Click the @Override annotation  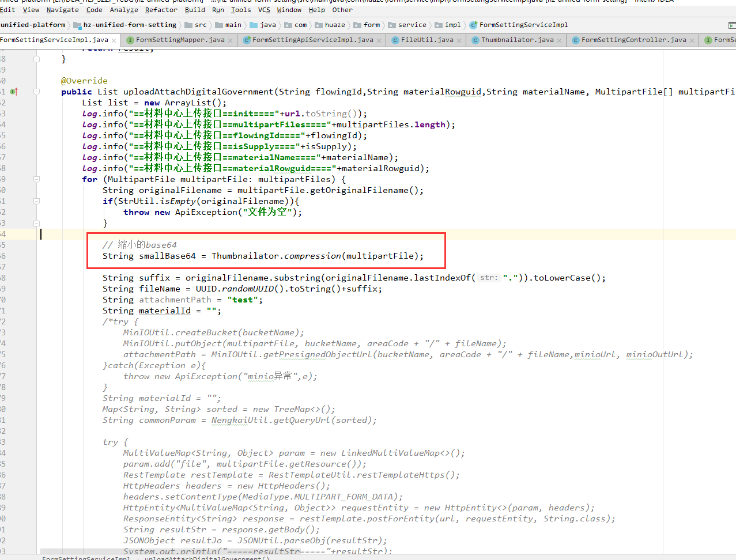(x=84, y=81)
